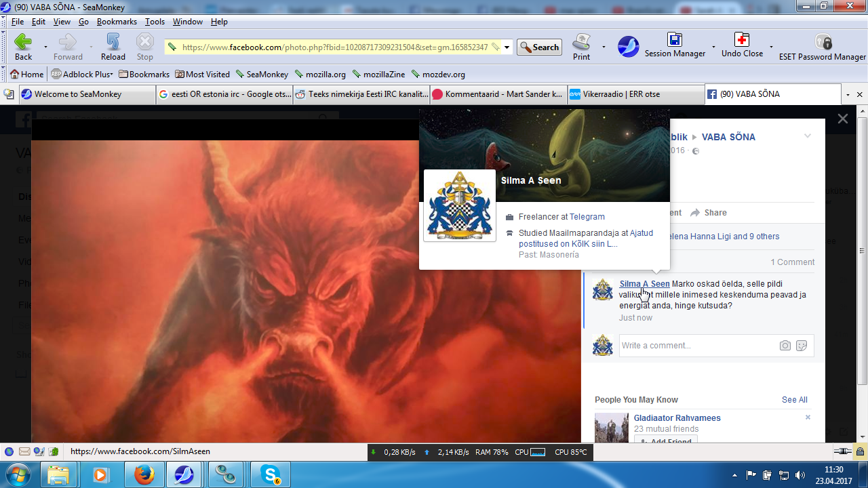Open the VABA SÕNA group link
The image size is (868, 488).
728,137
